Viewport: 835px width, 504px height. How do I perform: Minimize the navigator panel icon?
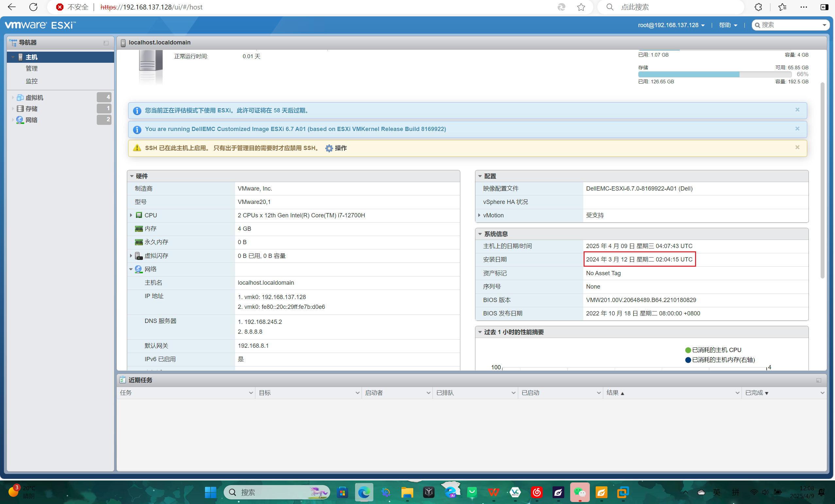tap(106, 43)
